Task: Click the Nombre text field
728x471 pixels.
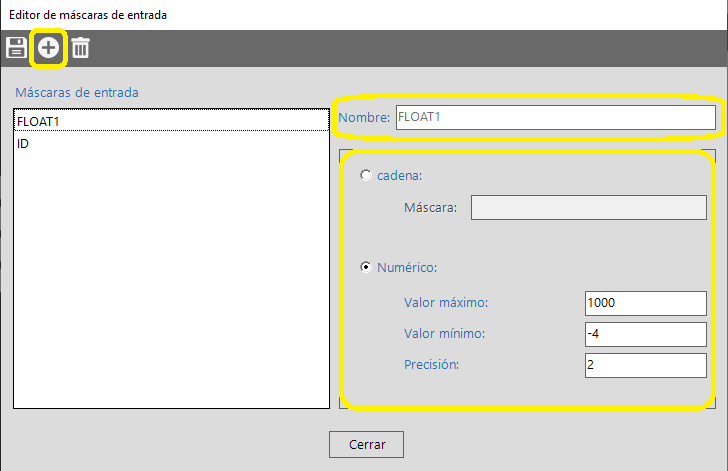Action: coord(555,117)
